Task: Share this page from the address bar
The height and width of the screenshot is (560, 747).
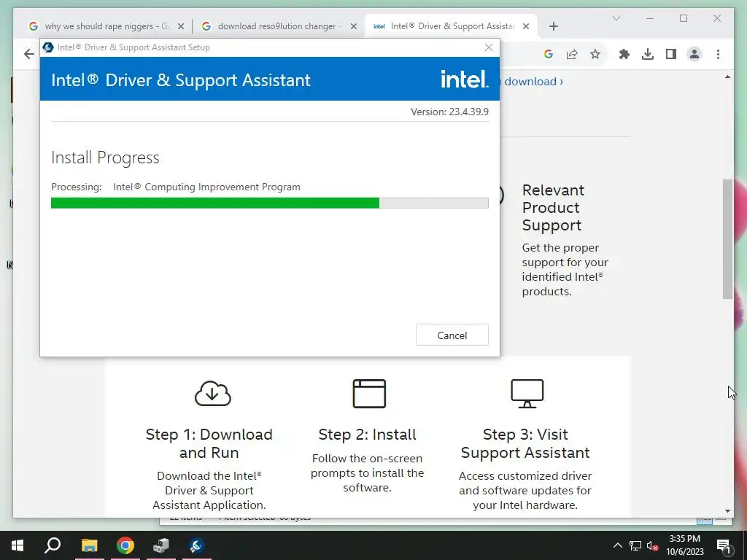Action: click(572, 54)
